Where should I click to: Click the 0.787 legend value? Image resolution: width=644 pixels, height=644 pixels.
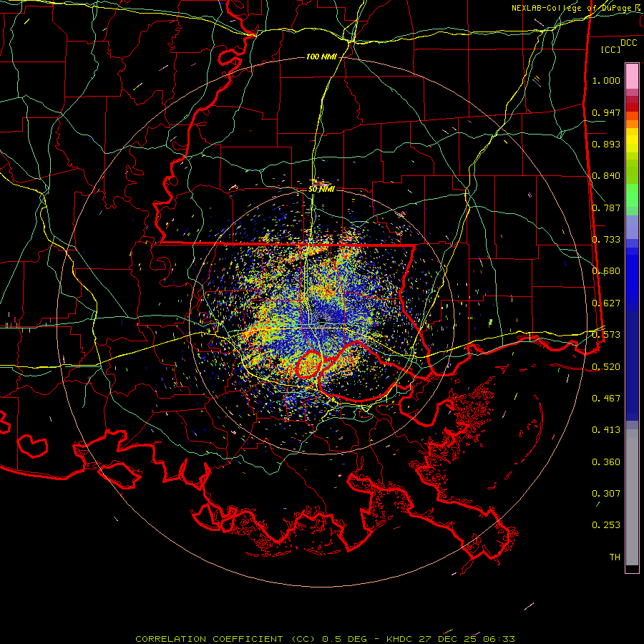coord(606,208)
